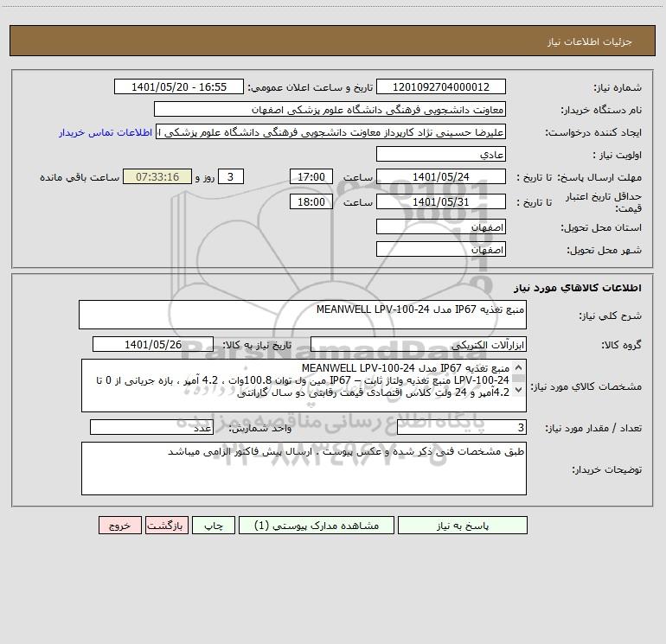Click the label تاریخ نیاز به کالا
The height and width of the screenshot is (644, 666).
(x=257, y=345)
